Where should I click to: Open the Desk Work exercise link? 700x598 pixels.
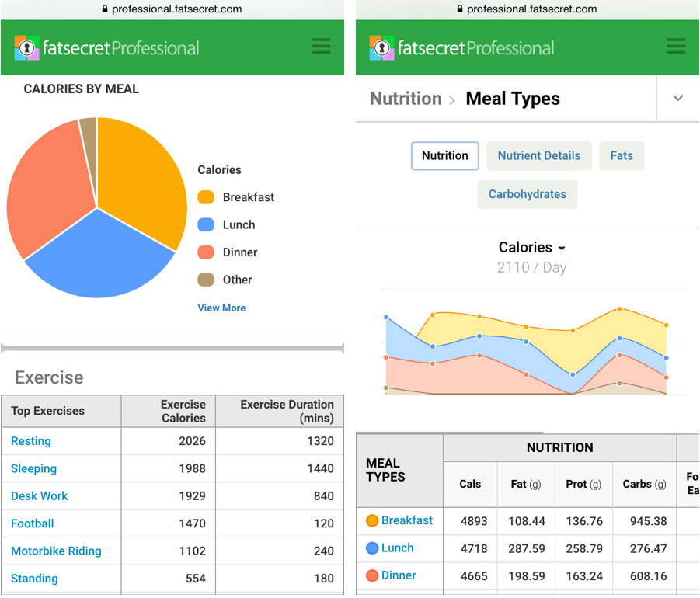pyautogui.click(x=40, y=496)
